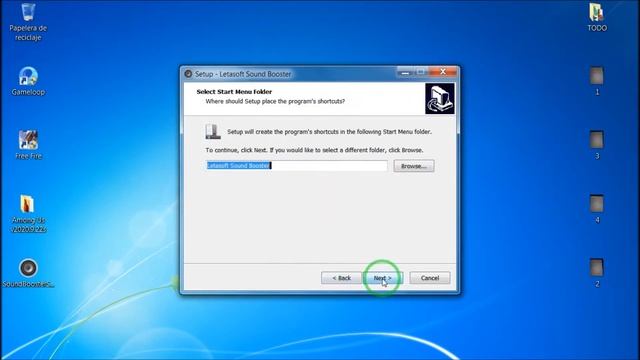This screenshot has width=640, height=360.
Task: Click the installer computer graphic in header
Action: [440, 99]
